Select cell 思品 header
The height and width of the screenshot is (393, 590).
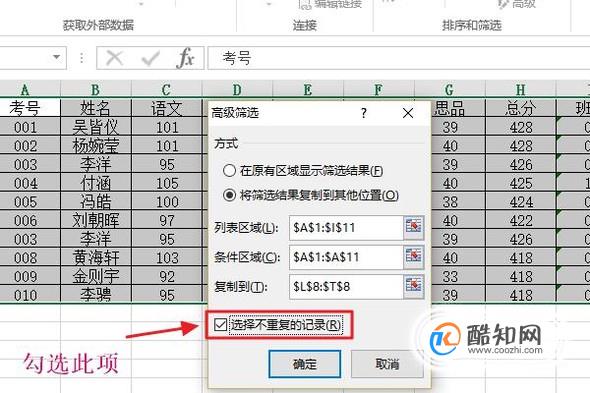coord(458,108)
